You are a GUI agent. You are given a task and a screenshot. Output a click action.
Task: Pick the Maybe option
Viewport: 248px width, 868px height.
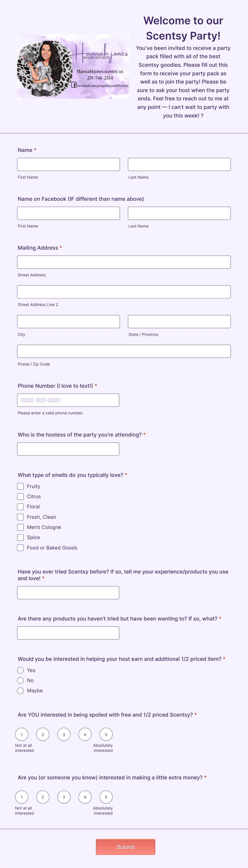[x=21, y=690]
